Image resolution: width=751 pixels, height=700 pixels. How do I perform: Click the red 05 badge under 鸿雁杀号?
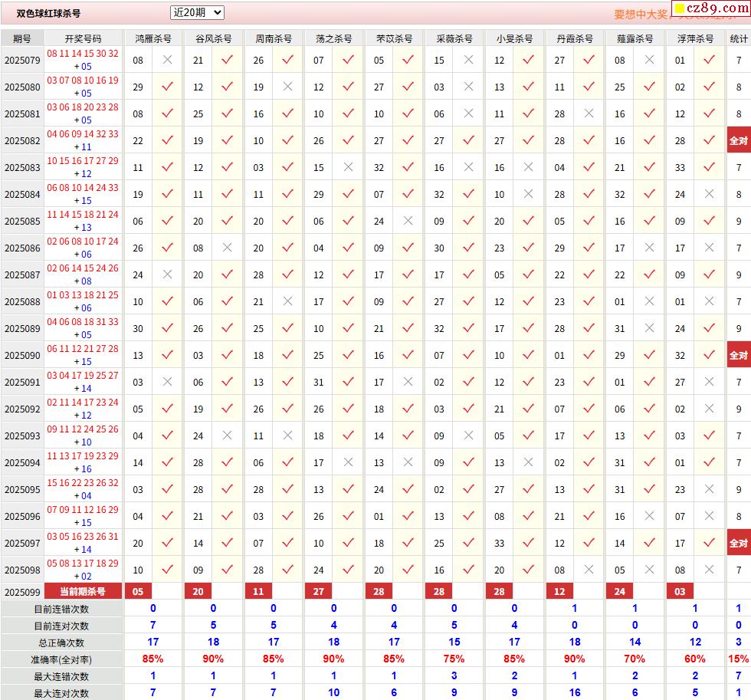coord(138,592)
